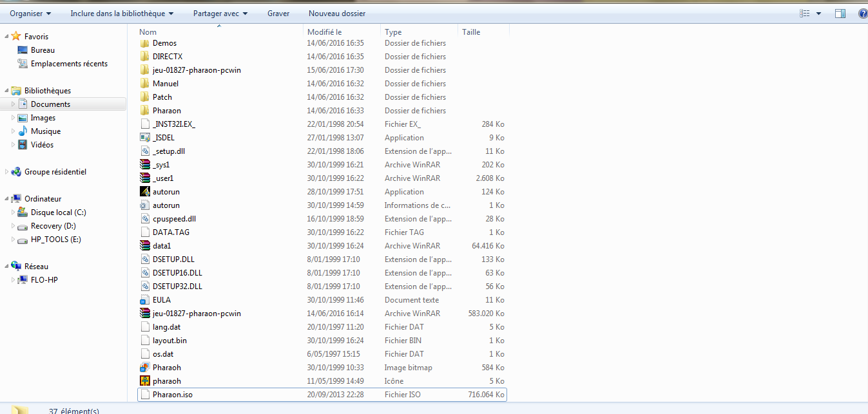Click the Groupe résidentiel icon
The height and width of the screenshot is (414, 868).
(16, 172)
